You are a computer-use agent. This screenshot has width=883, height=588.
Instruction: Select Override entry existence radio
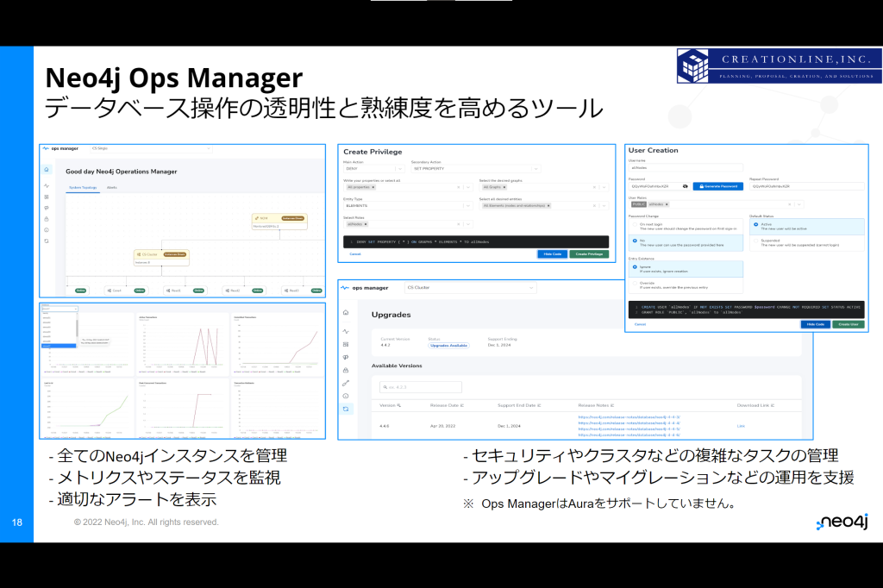(x=635, y=284)
